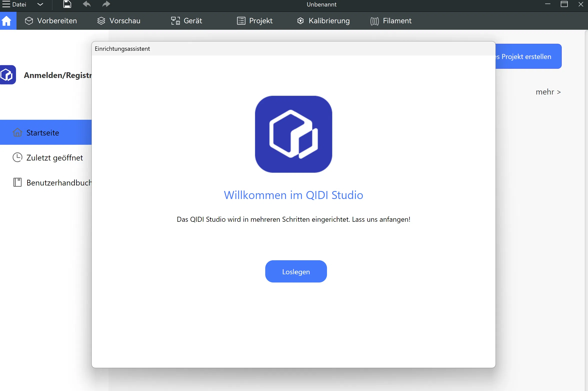Select Startseite in the sidebar

(x=46, y=132)
